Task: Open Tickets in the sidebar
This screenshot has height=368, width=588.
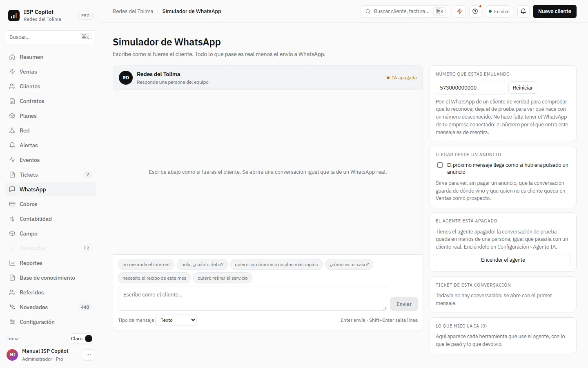Action: (x=51, y=175)
